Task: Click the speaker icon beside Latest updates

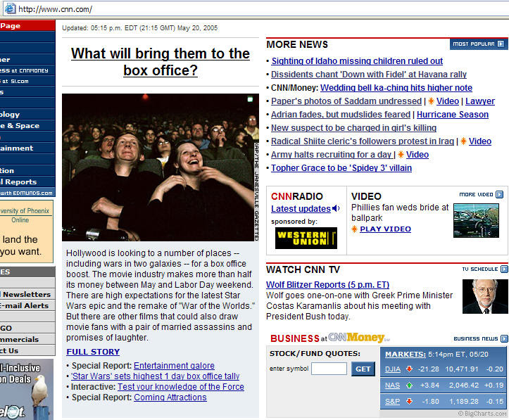Action: coord(336,208)
